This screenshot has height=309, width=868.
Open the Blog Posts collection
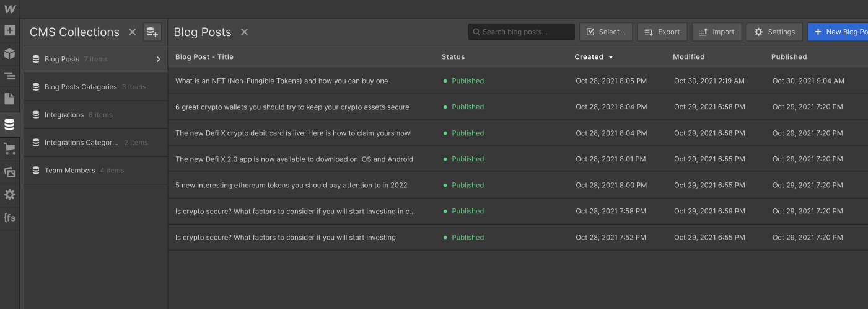point(96,59)
